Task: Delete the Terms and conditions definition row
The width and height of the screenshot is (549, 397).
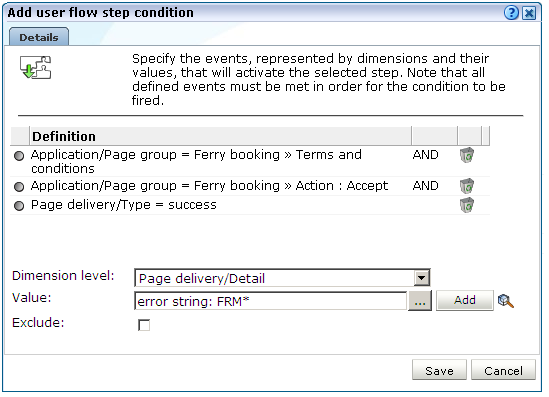Action: point(467,155)
